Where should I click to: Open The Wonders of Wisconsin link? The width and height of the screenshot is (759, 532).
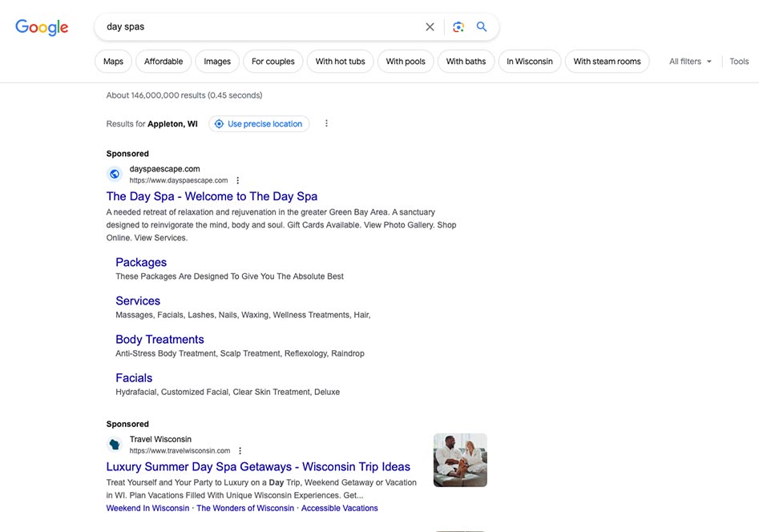pos(245,508)
